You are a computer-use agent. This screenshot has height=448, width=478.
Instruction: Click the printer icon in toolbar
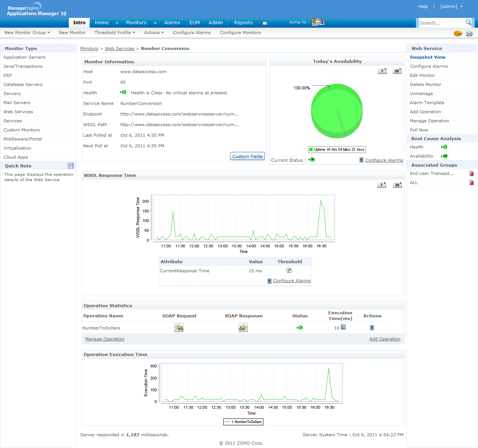469,33
